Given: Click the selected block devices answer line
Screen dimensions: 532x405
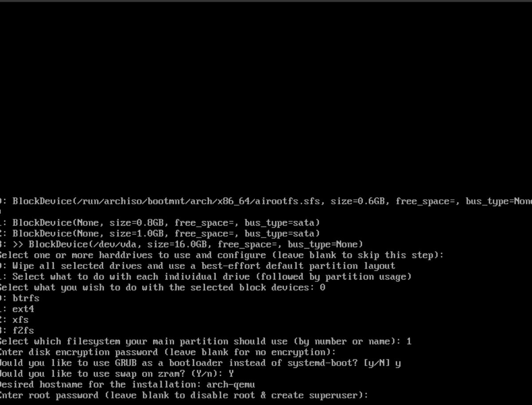Looking at the screenshot, I should pyautogui.click(x=163, y=288).
